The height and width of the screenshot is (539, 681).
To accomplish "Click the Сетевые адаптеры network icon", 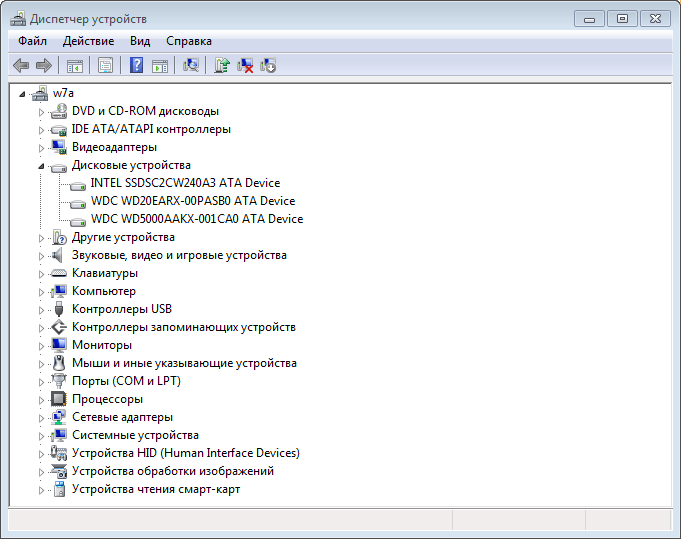I will coord(59,417).
